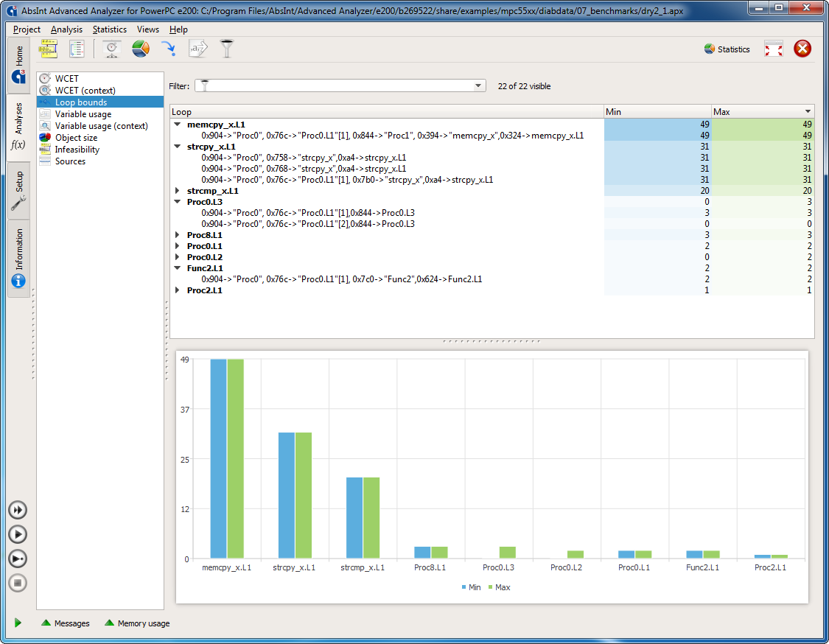Click the '22 of 22 visible' text

[524, 86]
